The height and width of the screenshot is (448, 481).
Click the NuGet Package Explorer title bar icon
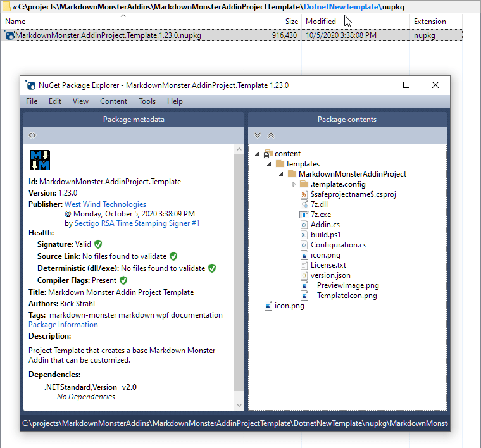[30, 85]
